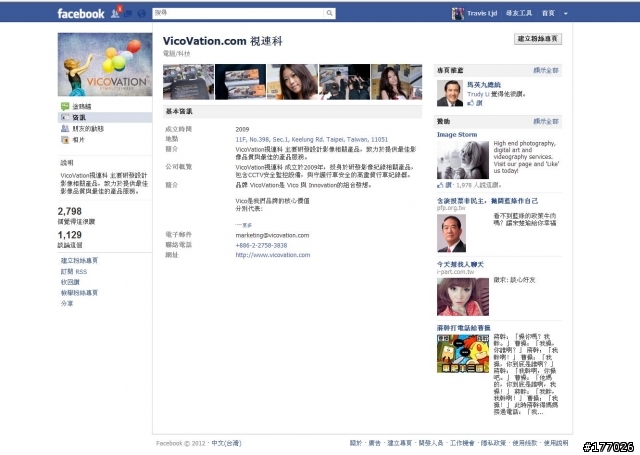This screenshot has height=455, width=640.
Task: Focus the top search field
Action: click(238, 13)
